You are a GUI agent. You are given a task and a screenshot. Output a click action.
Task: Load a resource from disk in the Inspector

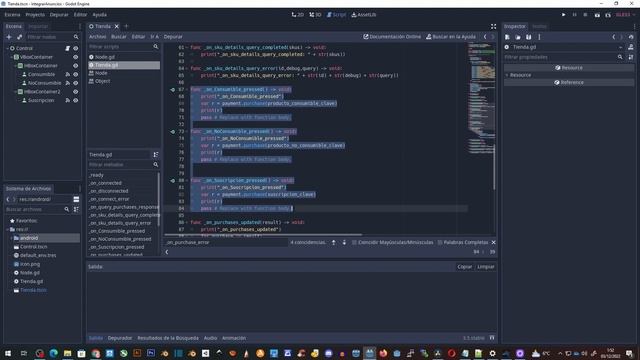518,37
